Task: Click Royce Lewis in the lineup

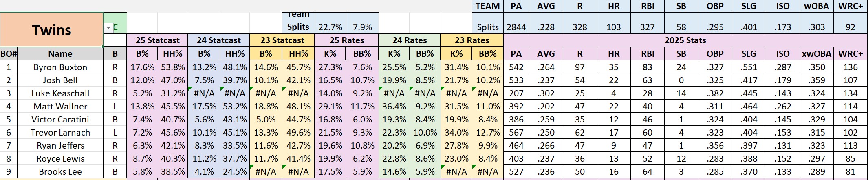Action: 60,159
